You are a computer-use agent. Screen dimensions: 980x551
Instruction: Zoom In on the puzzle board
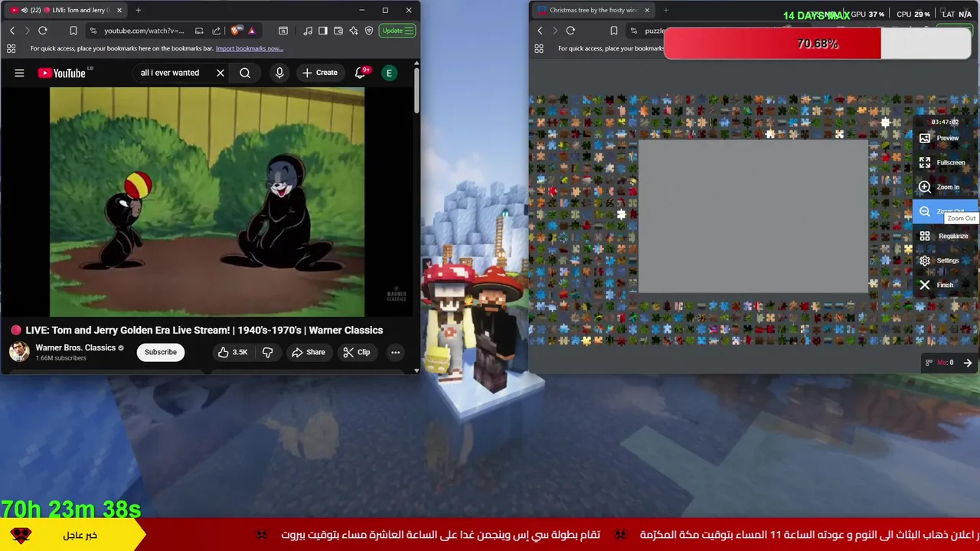pyautogui.click(x=945, y=187)
